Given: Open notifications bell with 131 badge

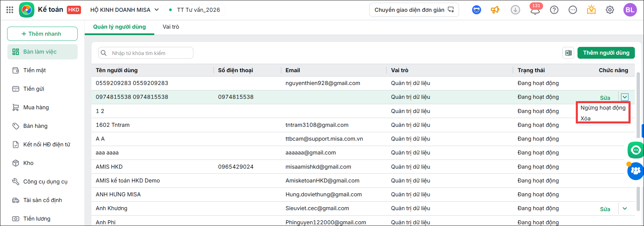Looking at the screenshot, I should [x=535, y=9].
